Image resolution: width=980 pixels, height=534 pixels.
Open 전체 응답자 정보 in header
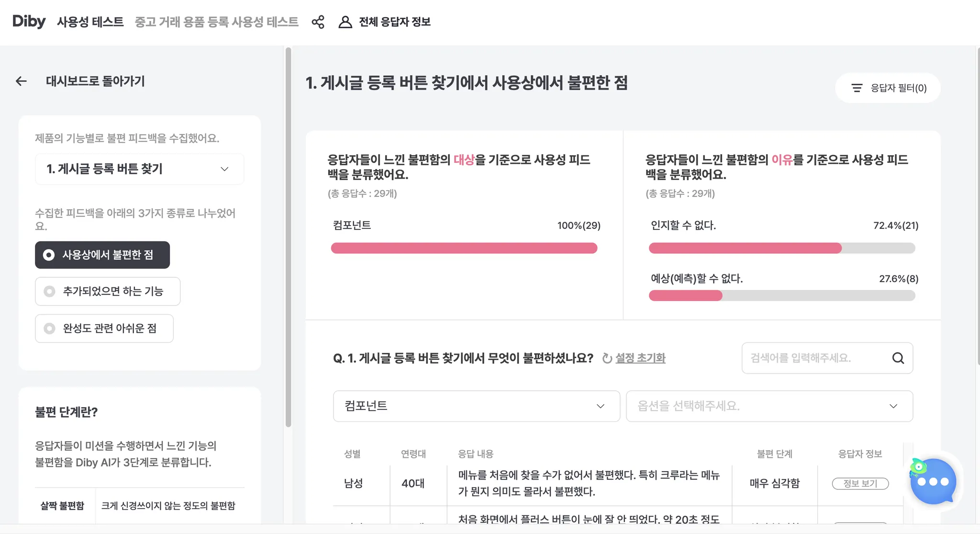(394, 22)
